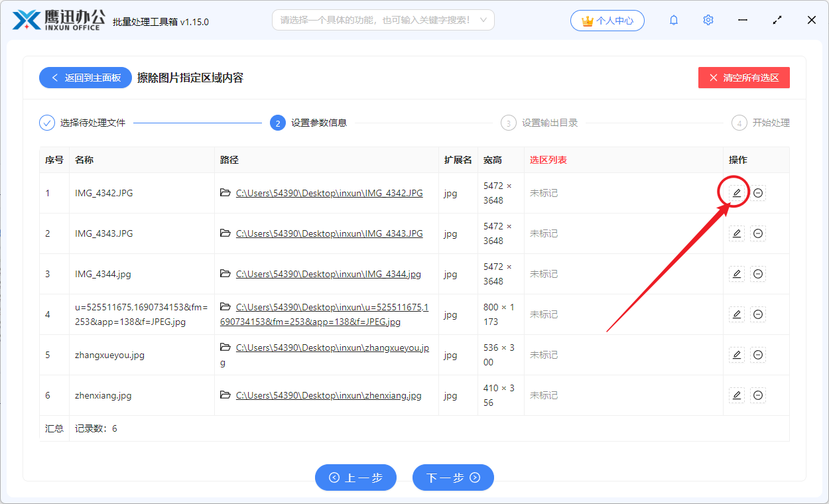Viewport: 829px width, 504px height.
Task: Edit the selection region for zhangxueyou.jpg
Action: pyautogui.click(x=736, y=355)
